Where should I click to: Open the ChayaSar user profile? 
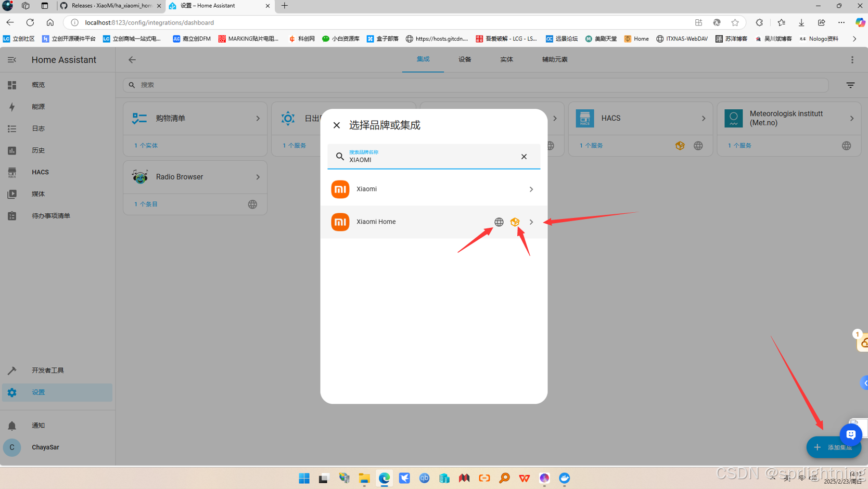point(57,447)
